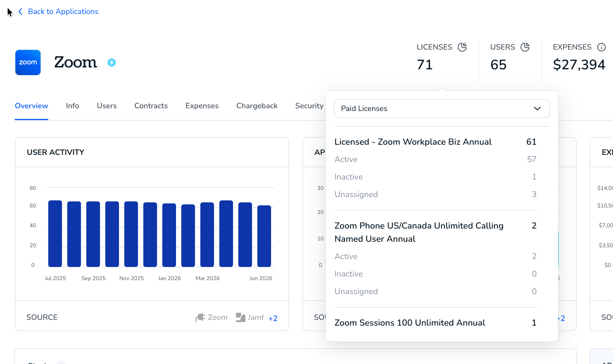Click Active row with 57 licenses

(435, 159)
